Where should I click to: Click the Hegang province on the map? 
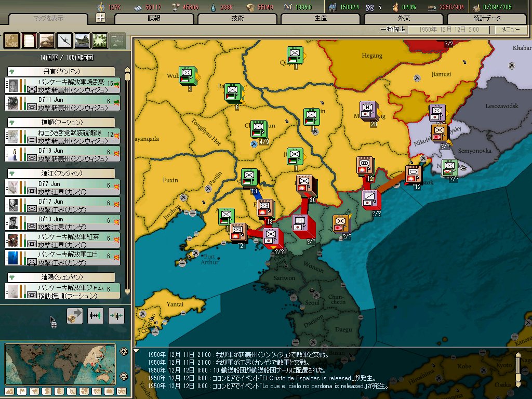pos(372,56)
